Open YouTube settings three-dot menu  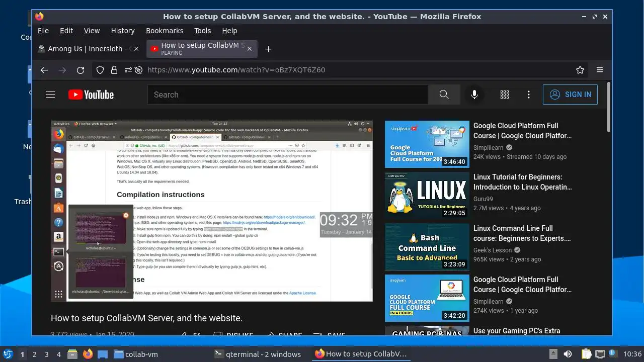(x=529, y=95)
